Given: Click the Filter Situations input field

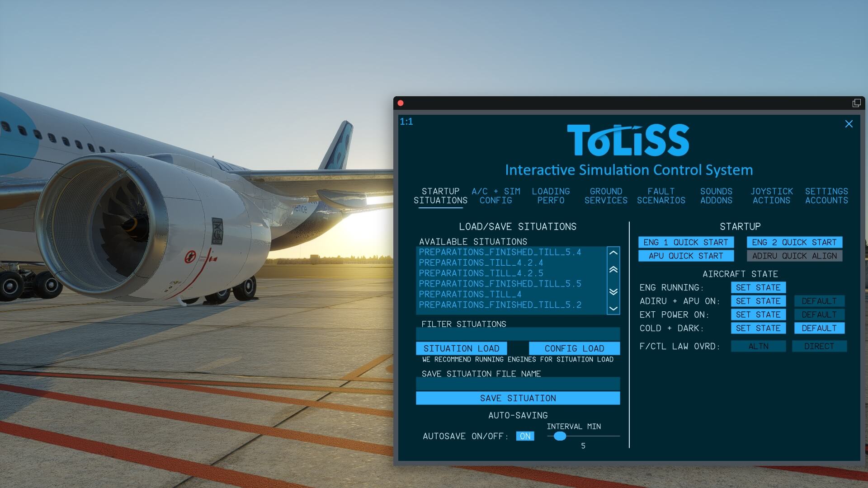Looking at the screenshot, I should click(518, 334).
